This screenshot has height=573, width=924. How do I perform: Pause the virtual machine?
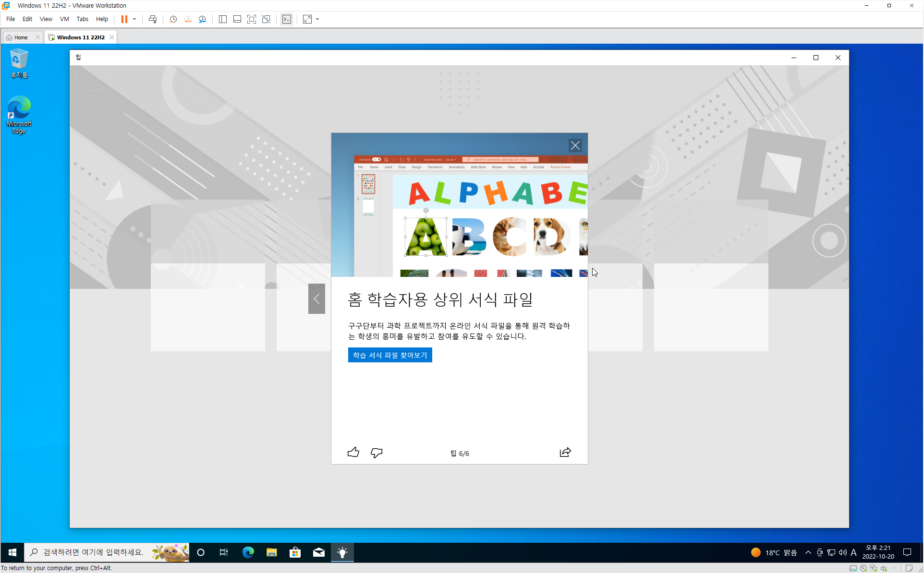[x=124, y=19]
